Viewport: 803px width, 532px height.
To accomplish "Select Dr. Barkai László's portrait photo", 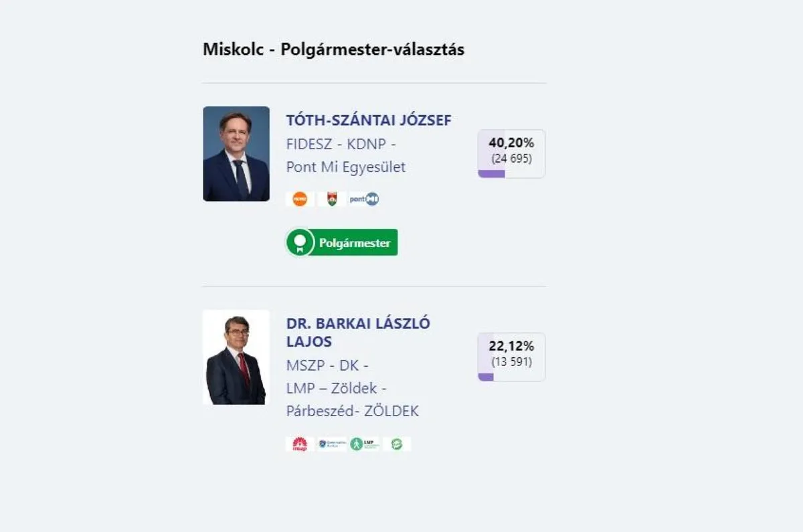I will click(236, 357).
